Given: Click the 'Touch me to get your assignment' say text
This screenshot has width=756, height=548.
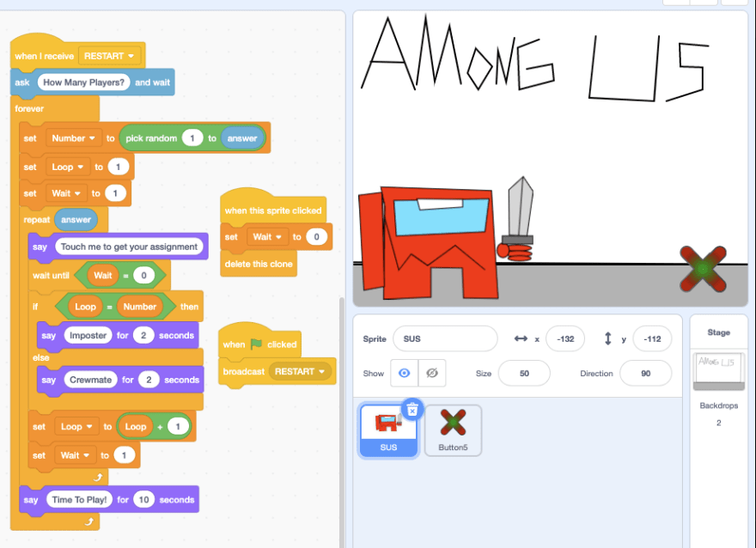Looking at the screenshot, I should [129, 247].
